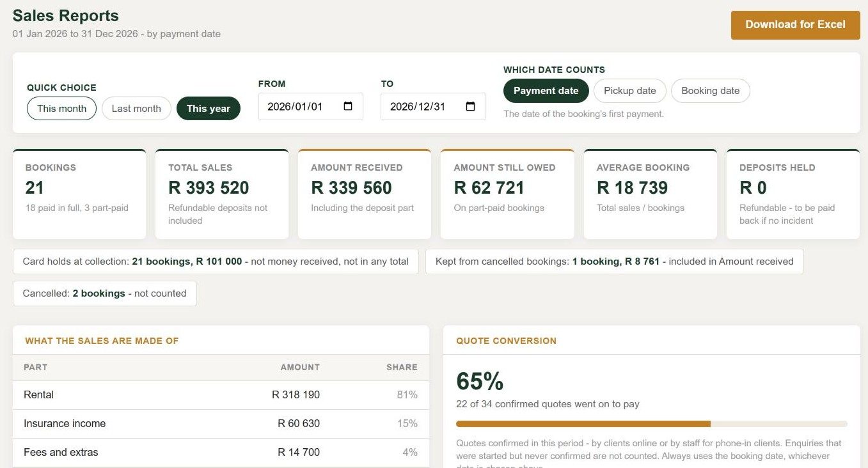Viewport: 868px width, 468px height.
Task: Click the SHARE column header
Action: pyautogui.click(x=402, y=368)
